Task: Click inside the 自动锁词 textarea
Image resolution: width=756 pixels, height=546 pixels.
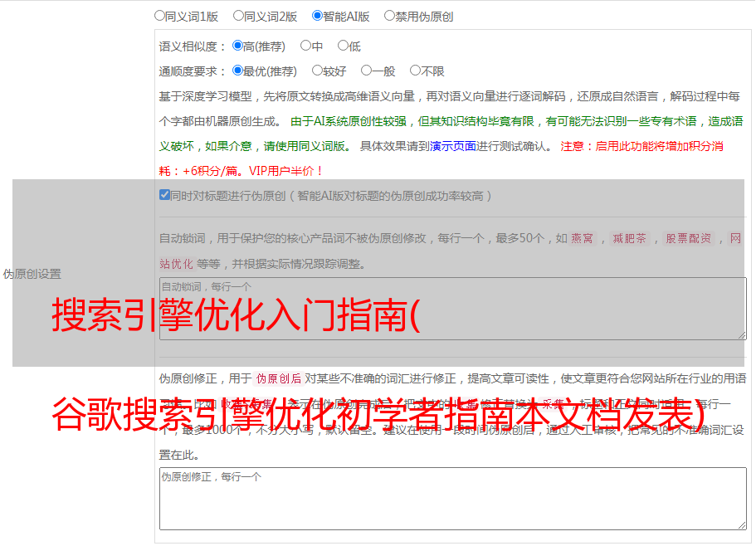Action: (453, 309)
